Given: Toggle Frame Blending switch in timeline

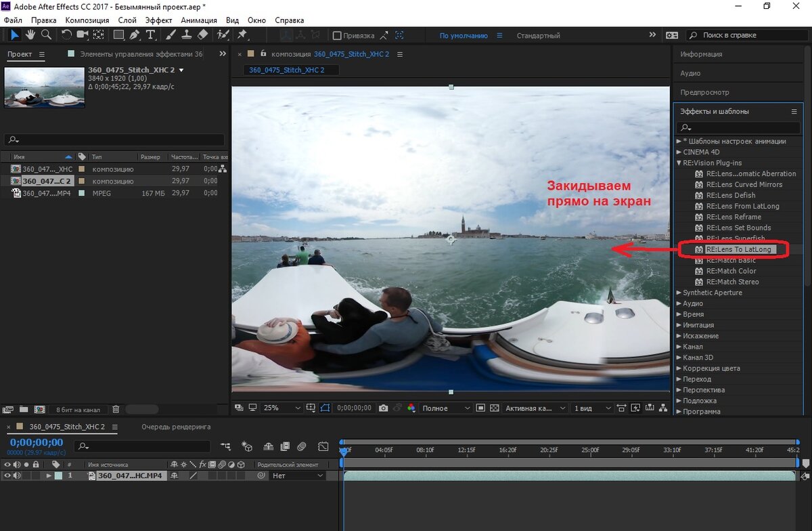Looking at the screenshot, I should [x=285, y=446].
